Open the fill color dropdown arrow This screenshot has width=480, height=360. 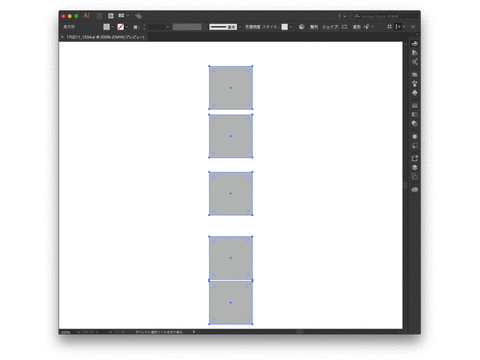tap(113, 27)
